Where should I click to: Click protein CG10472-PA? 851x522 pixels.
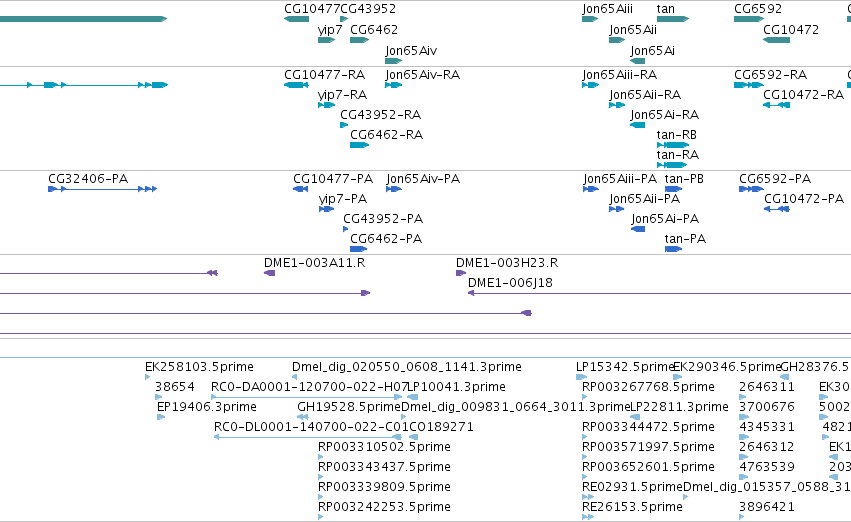click(804, 199)
